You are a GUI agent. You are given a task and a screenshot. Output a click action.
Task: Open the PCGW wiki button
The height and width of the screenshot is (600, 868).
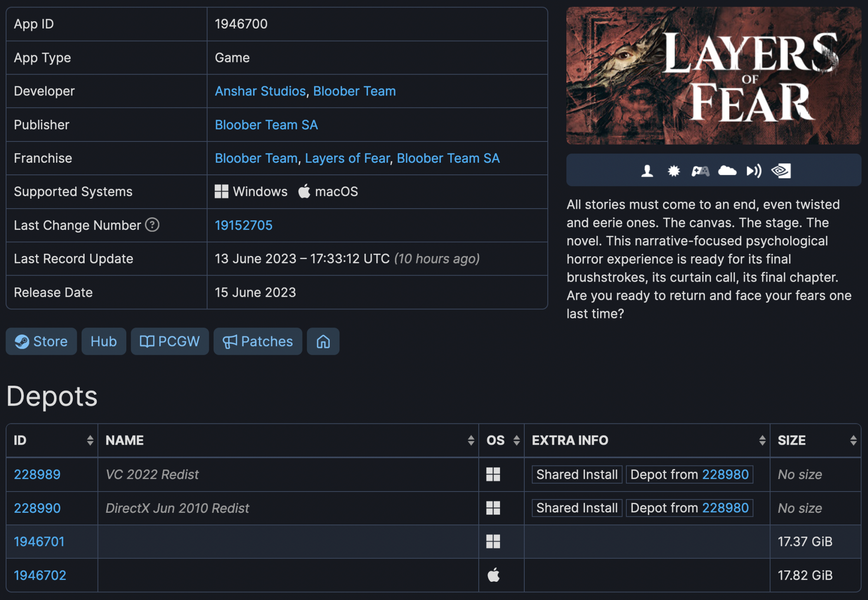[170, 341]
